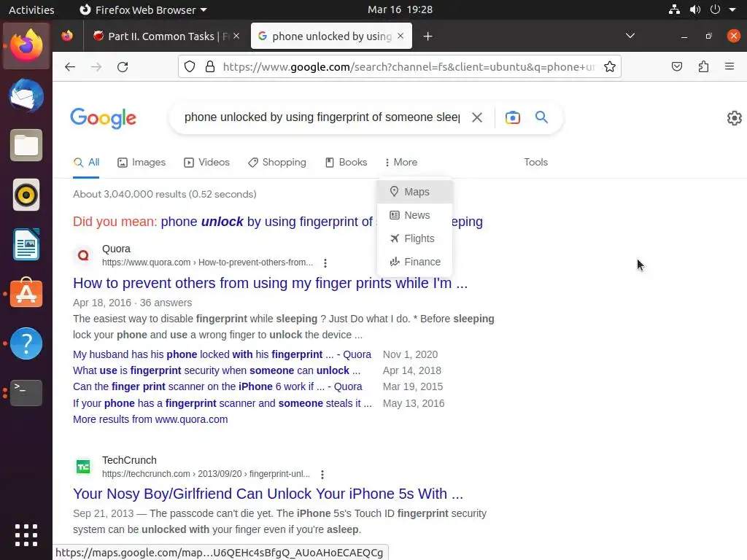Open the Firefox View pinned tab
The width and height of the screenshot is (747, 560).
pyautogui.click(x=67, y=36)
